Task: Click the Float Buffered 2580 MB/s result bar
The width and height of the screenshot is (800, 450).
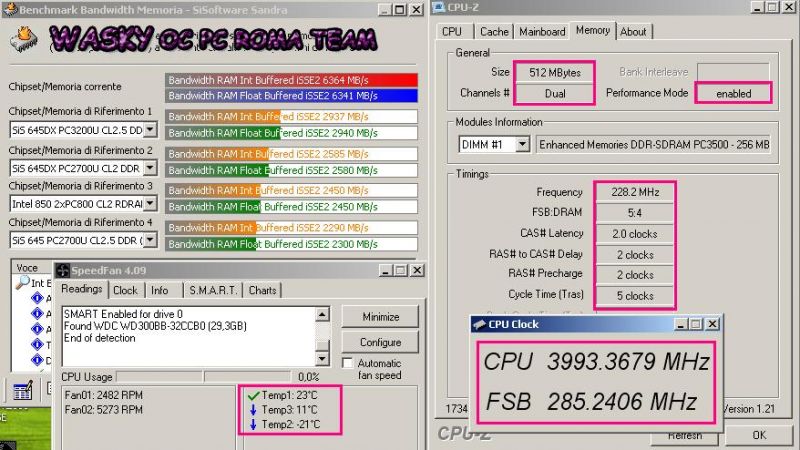Action: click(x=291, y=170)
